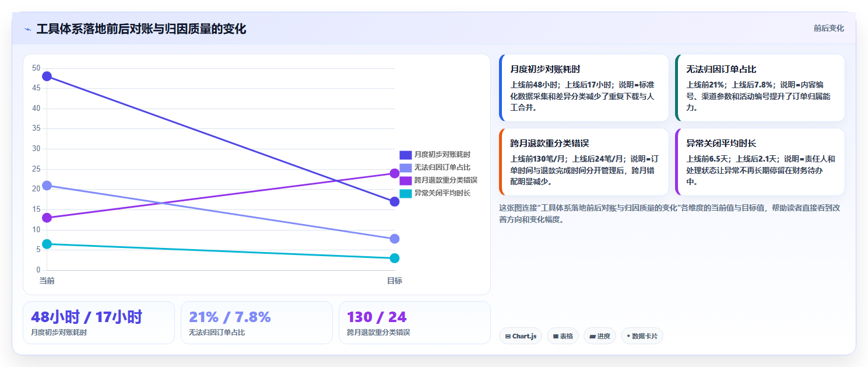Click the 当前 x-axis label
Image resolution: width=868 pixels, height=367 pixels.
[47, 281]
